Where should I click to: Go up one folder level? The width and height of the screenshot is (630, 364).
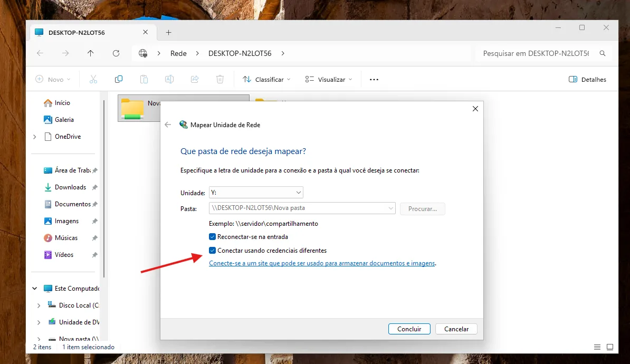point(91,53)
